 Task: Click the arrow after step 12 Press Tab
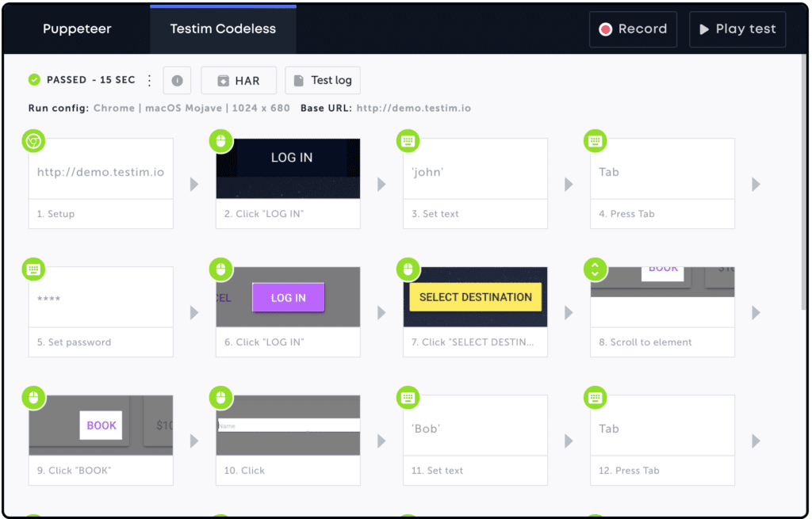point(756,441)
